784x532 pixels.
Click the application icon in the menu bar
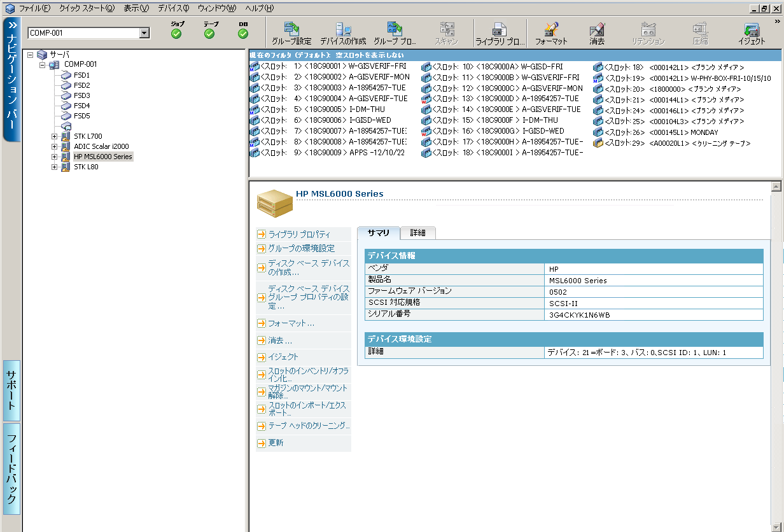[9, 8]
